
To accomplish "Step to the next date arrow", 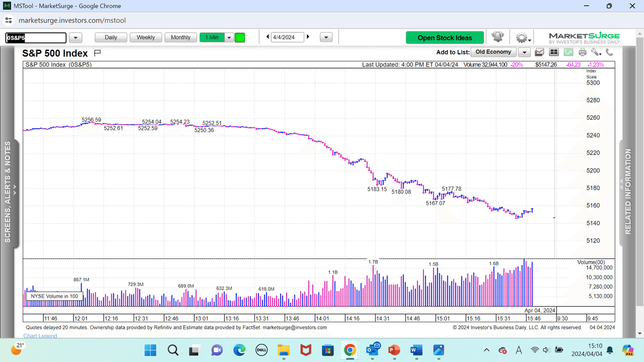I will pyautogui.click(x=308, y=37).
